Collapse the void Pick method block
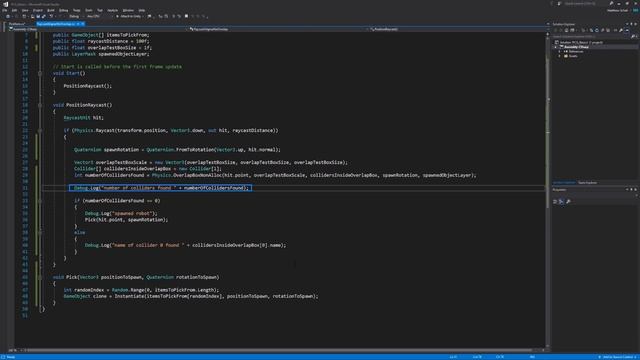This screenshot has height=360, width=640. point(40,277)
